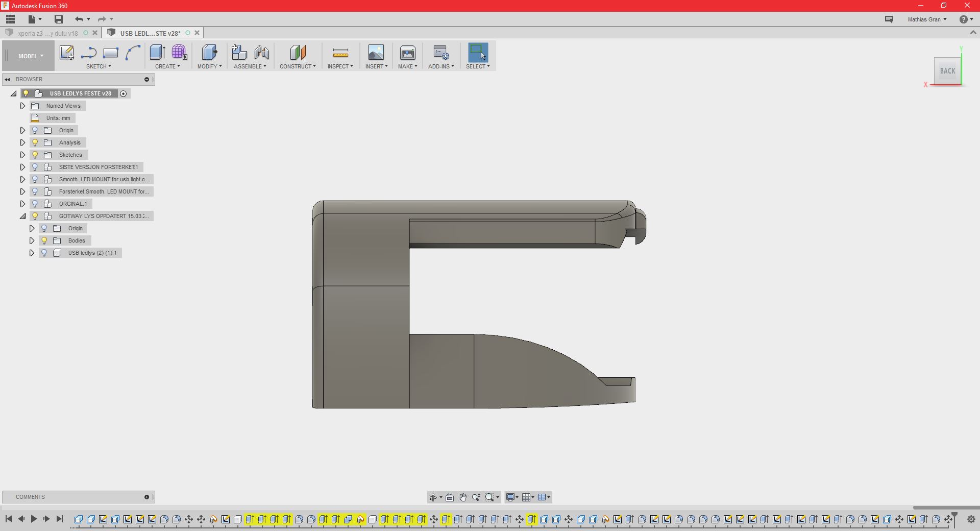The width and height of the screenshot is (980, 531).
Task: Click the Undo arrow
Action: tap(79, 19)
